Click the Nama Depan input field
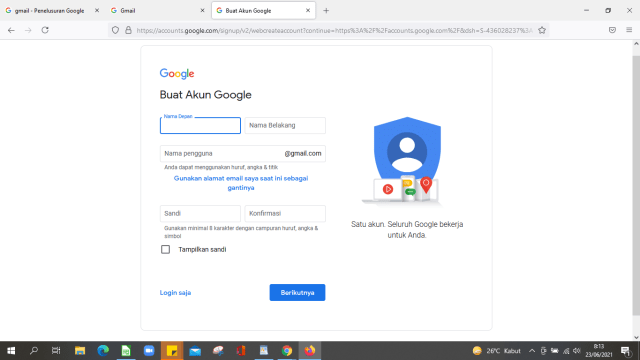Viewport: 640px width, 360px height. click(200, 125)
